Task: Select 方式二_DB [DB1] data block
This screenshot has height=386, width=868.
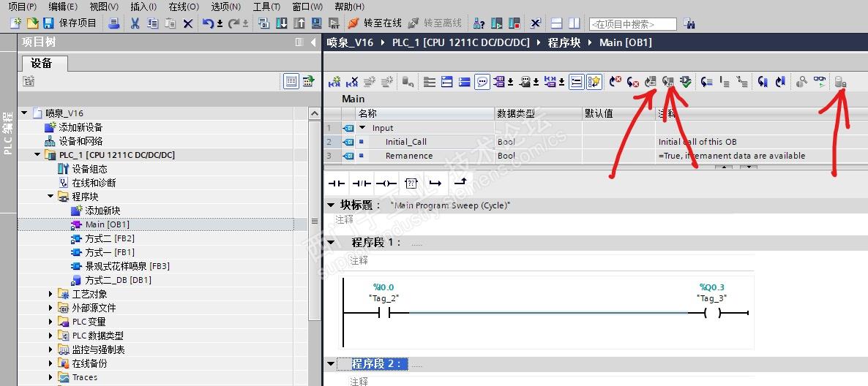Action: point(118,280)
